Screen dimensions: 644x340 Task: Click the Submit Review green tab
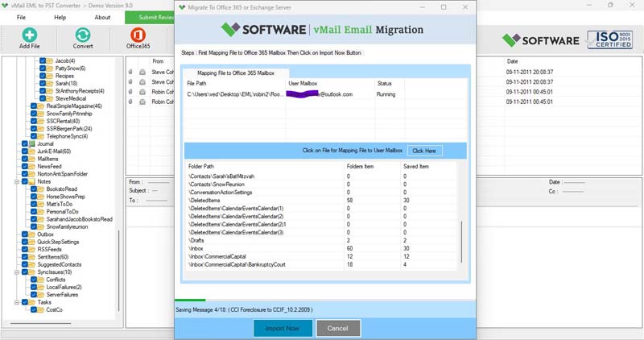click(150, 17)
